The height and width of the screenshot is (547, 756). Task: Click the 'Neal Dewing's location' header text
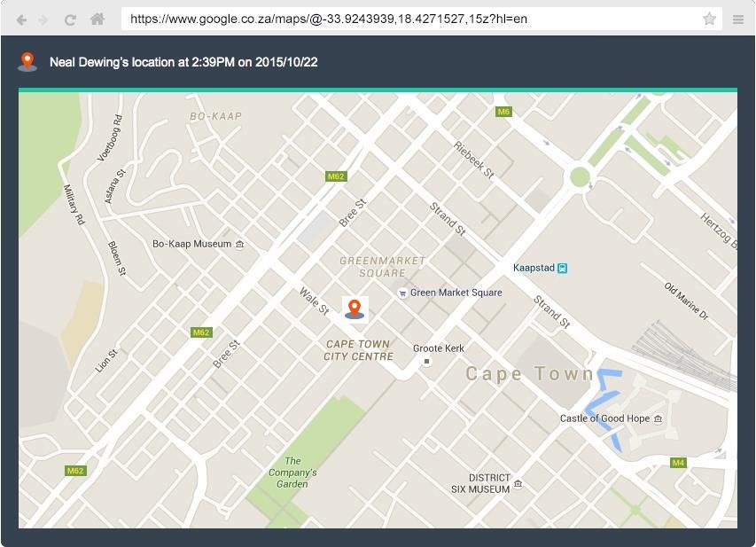(183, 62)
